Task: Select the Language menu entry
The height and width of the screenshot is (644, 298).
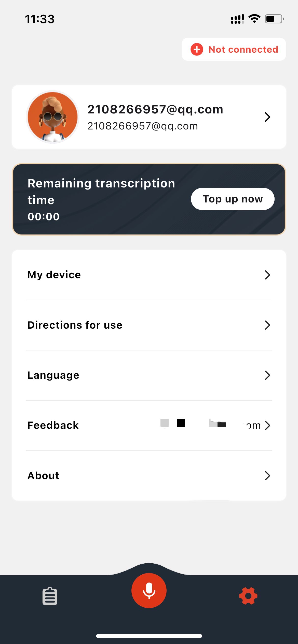Action: 53,375
